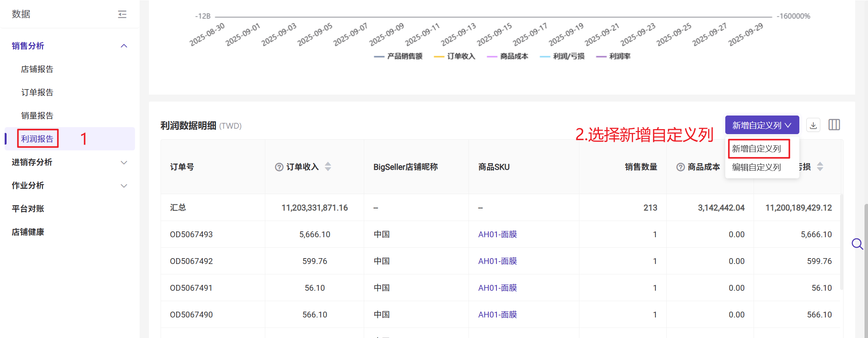Click the magnifier search icon at right edge
The width and height of the screenshot is (868, 338).
pyautogui.click(x=857, y=244)
